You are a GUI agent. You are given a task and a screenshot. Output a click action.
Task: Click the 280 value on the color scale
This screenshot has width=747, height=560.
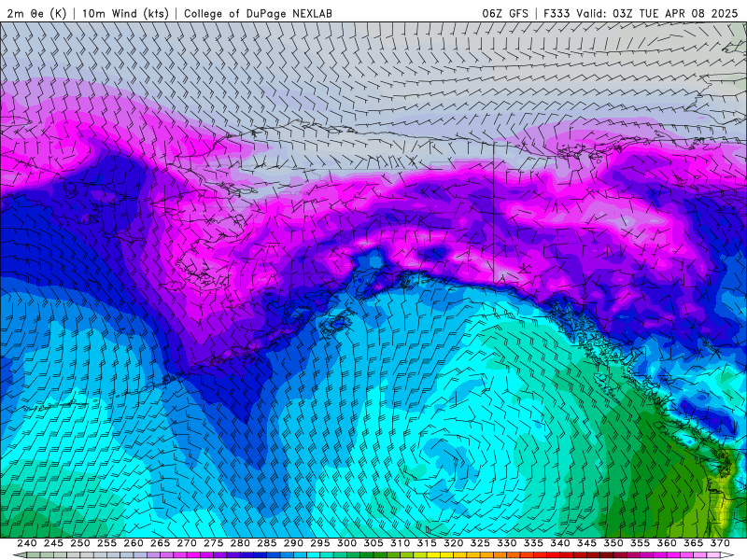[x=240, y=543]
